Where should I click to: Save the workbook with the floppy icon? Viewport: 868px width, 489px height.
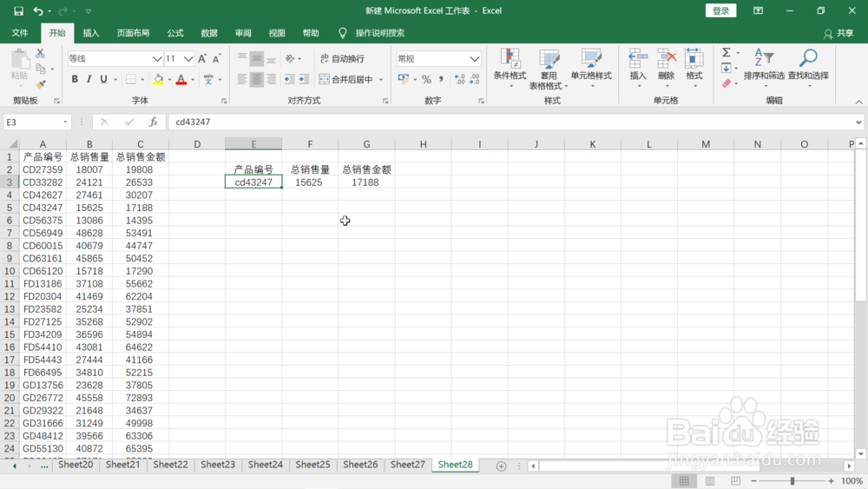[18, 10]
